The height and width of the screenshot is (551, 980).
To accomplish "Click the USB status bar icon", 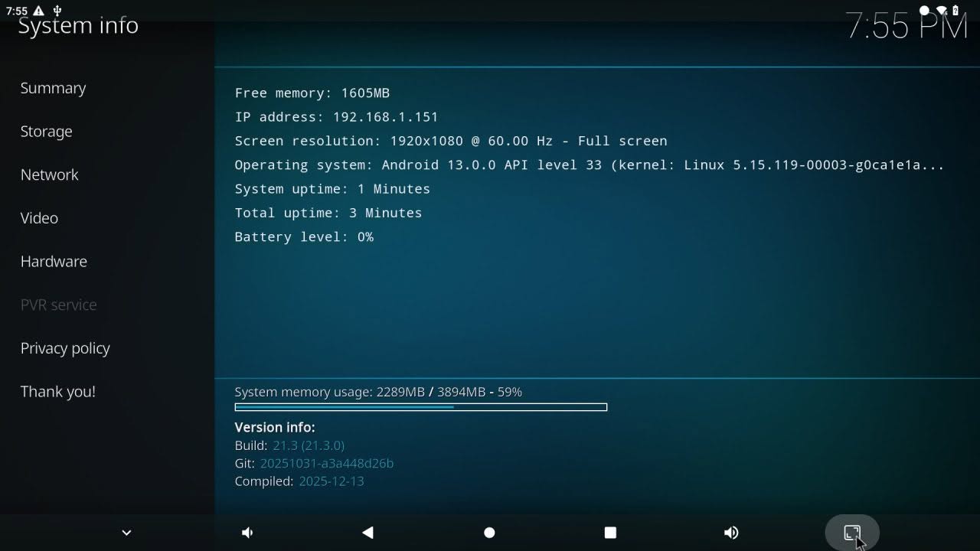I will pos(57,11).
